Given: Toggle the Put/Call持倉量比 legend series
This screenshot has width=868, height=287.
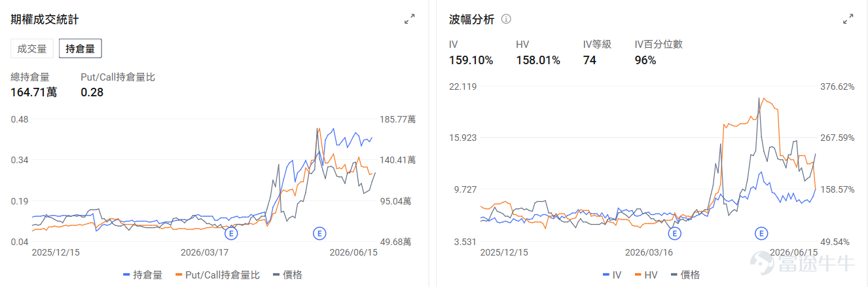Looking at the screenshot, I should point(218,275).
